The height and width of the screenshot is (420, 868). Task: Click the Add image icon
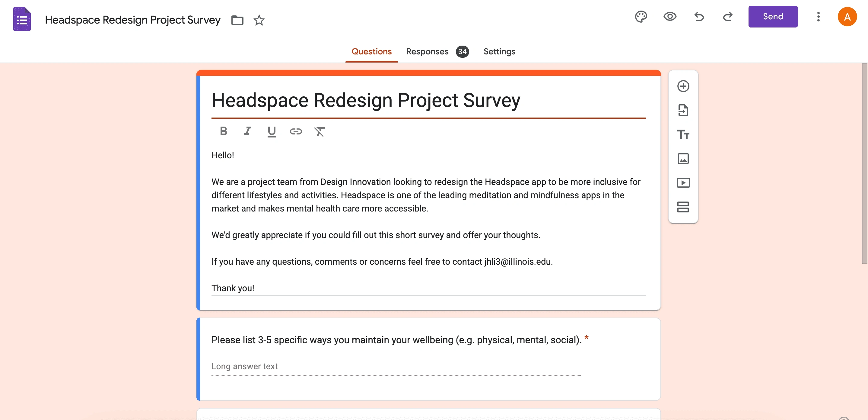tap(683, 159)
